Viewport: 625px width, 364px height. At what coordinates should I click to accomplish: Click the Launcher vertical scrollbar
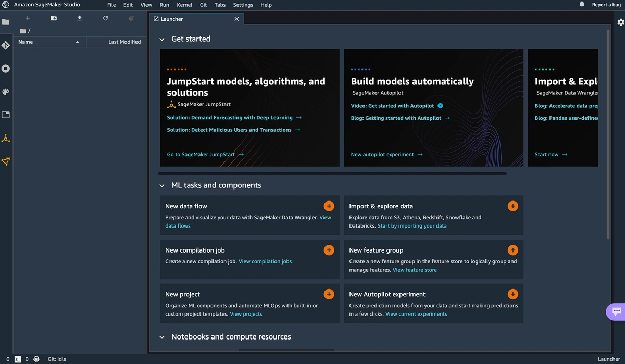click(608, 134)
